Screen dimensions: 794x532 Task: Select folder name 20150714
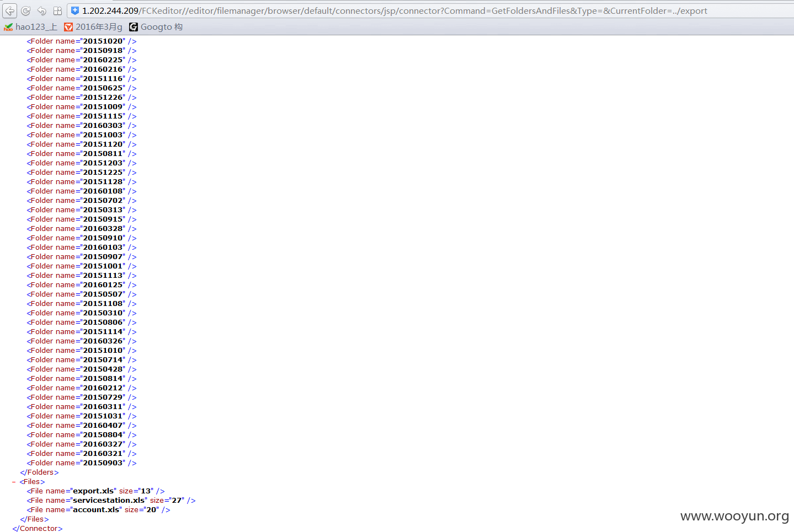[x=103, y=360]
